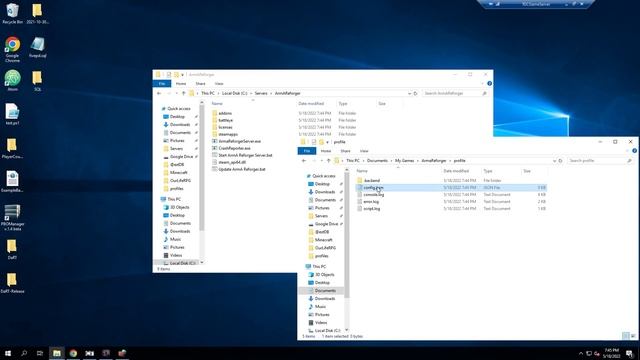Open the Atom editor desktop shortcut

[12, 80]
